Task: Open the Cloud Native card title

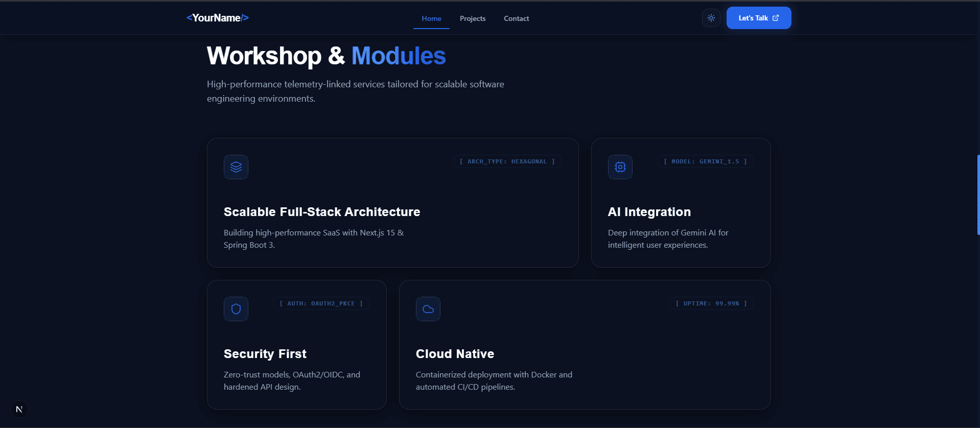Action: tap(455, 354)
